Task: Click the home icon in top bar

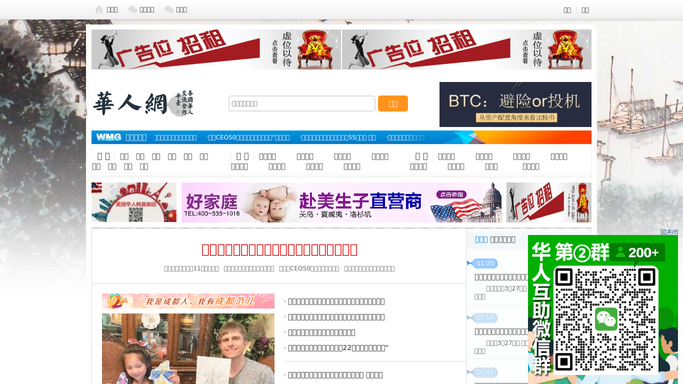Action: pos(99,10)
